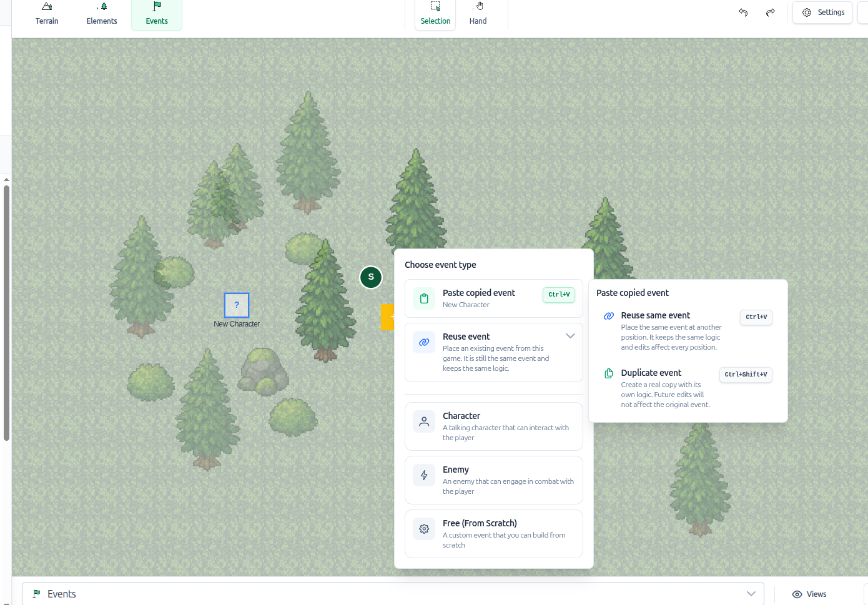Click the Duplicate event copy icon
This screenshot has height=605, width=868.
609,373
